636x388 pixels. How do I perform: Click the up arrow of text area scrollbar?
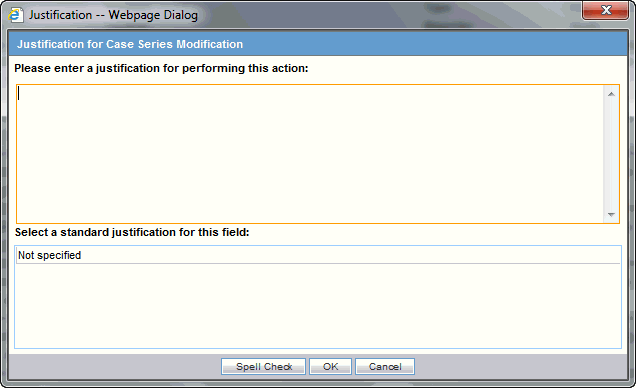coord(611,94)
